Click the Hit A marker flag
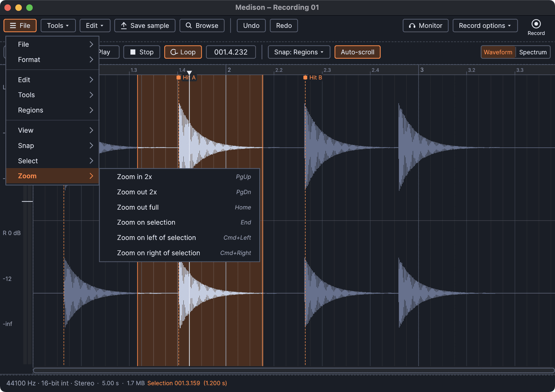The image size is (555, 392). click(x=178, y=78)
